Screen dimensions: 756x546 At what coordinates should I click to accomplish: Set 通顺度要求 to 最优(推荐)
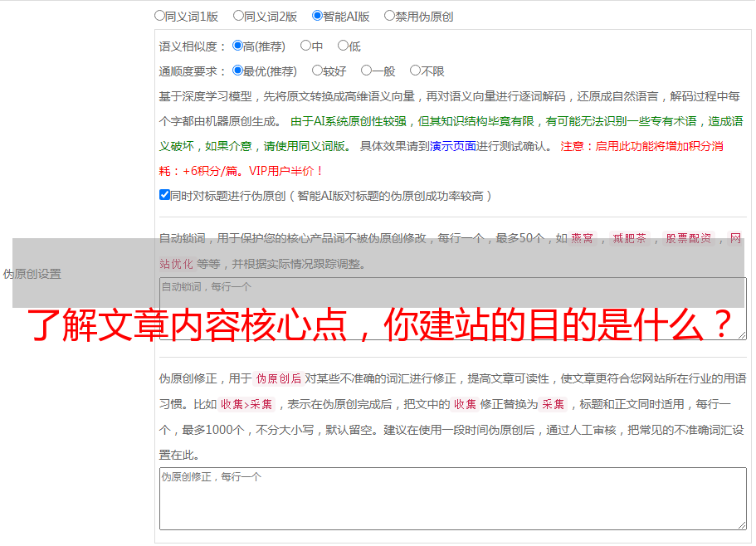[237, 71]
